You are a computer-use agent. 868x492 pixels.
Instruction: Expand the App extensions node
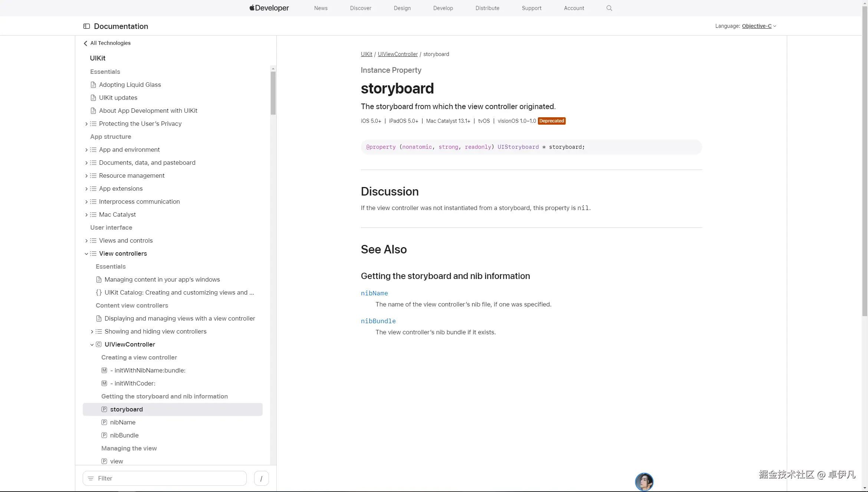coord(86,188)
